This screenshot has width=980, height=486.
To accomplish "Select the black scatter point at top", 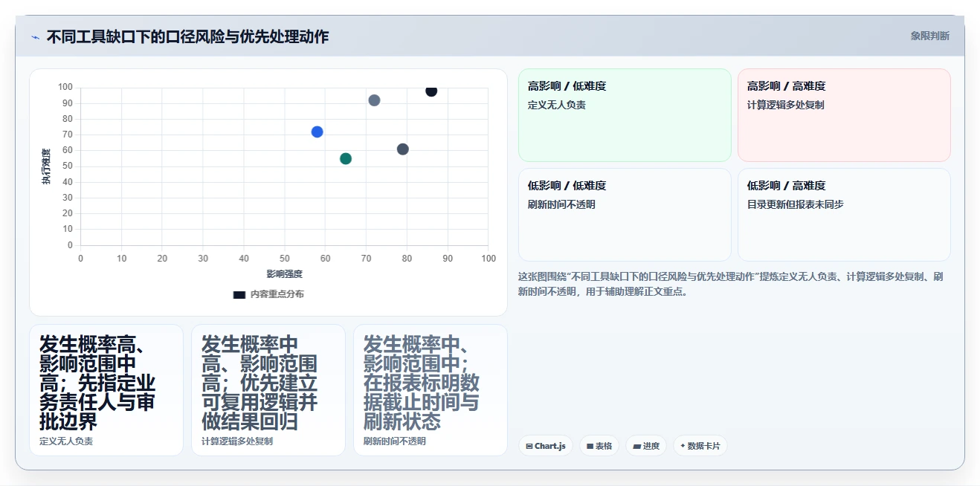I will pyautogui.click(x=431, y=91).
